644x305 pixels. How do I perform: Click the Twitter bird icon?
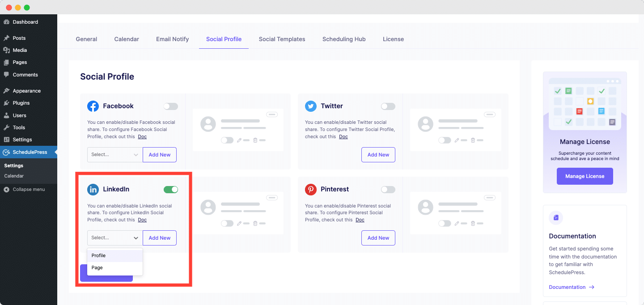coord(311,106)
